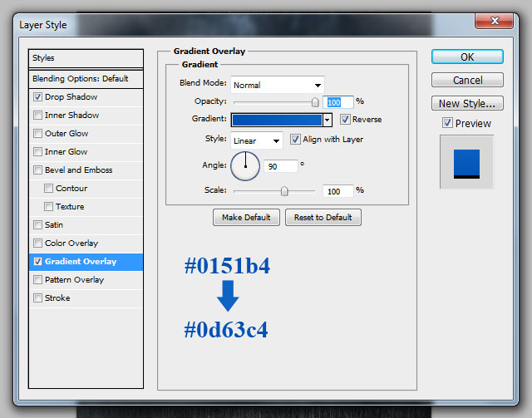
Task: Click the Reset to Default button
Action: click(323, 218)
